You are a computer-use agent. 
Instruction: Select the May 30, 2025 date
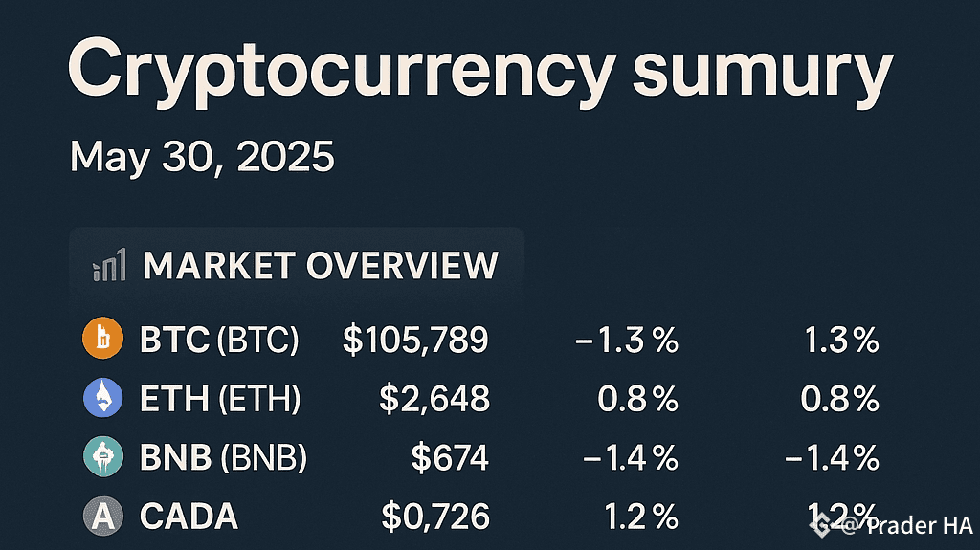(x=202, y=156)
